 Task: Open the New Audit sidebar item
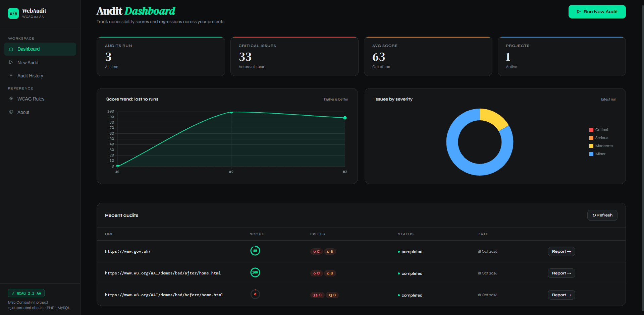click(40, 63)
